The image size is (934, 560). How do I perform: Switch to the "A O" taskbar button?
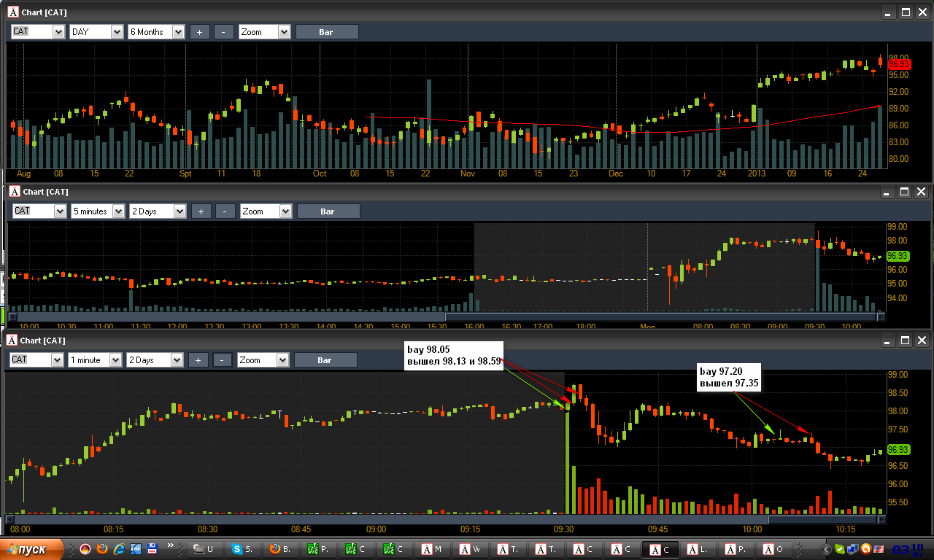pyautogui.click(x=775, y=549)
